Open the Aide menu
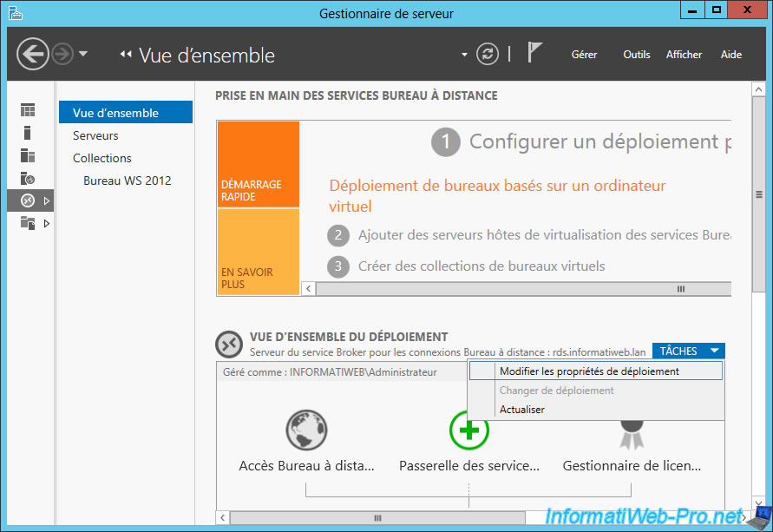The image size is (773, 532). coord(731,55)
